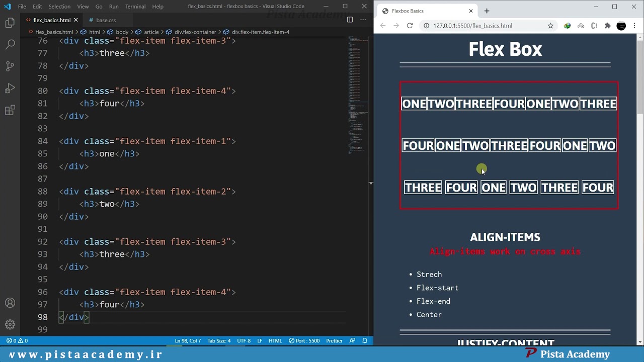
Task: Click the browser page vertical scrollbar thumb
Action: pos(640,76)
